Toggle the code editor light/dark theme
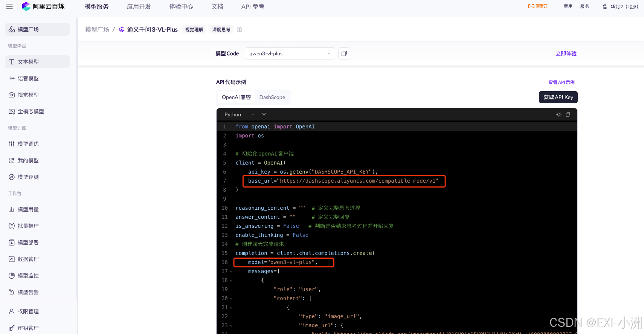 tap(559, 114)
